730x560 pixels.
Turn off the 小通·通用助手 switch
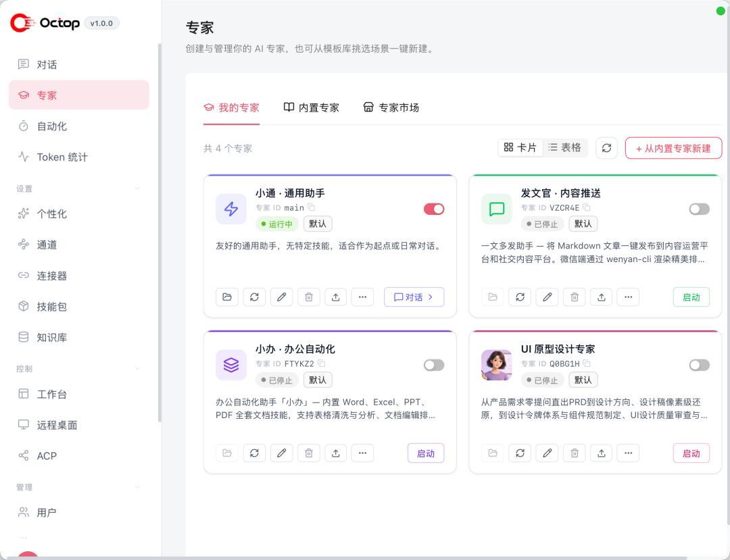pos(434,209)
